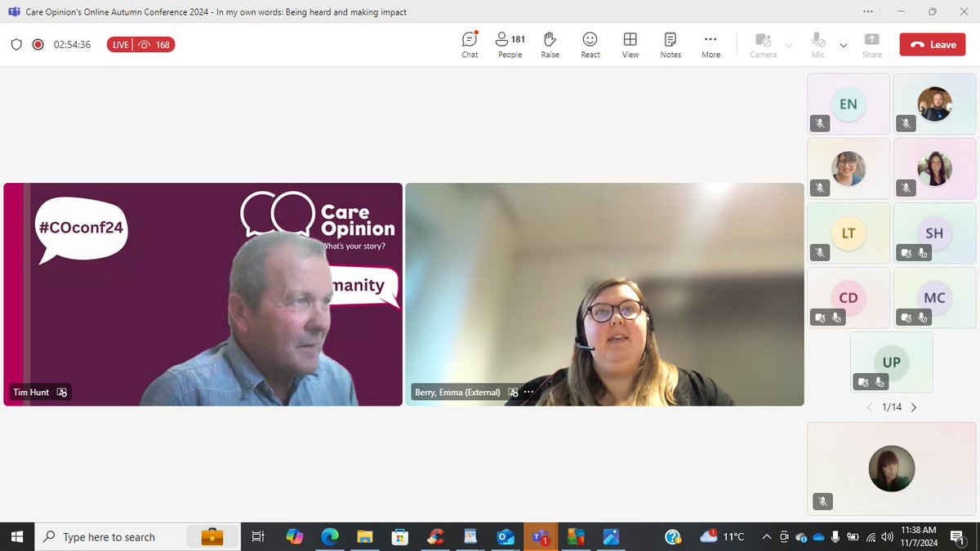Click the 1/14 page indicator

[892, 407]
